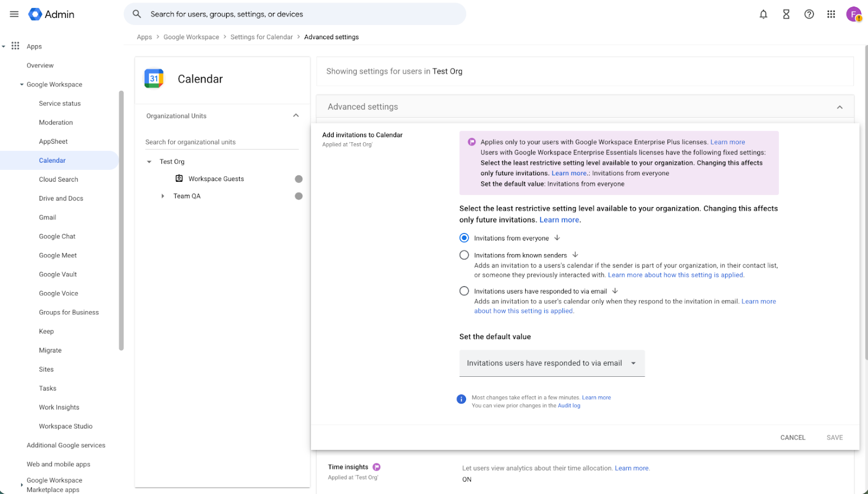Click the Apps grid icon in sidebar
Screen dimensions: 868x494
15,46
